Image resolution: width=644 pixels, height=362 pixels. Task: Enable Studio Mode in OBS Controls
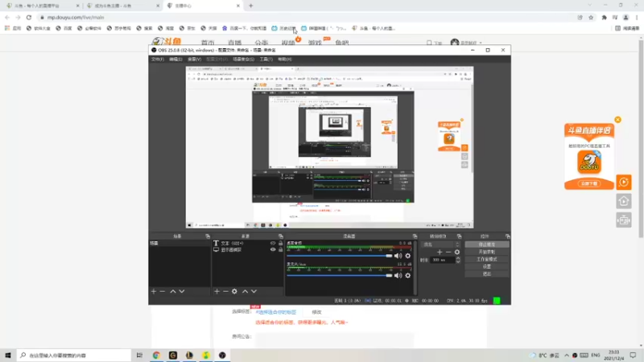tap(487, 259)
